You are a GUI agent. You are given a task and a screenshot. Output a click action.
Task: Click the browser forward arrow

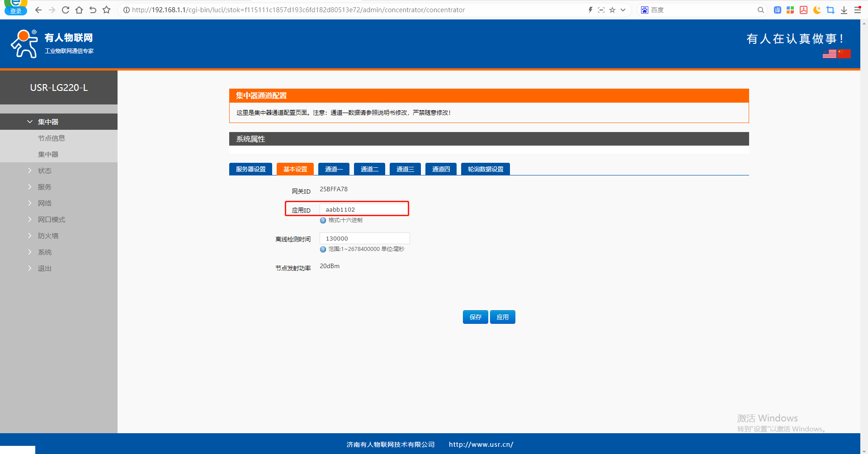(52, 10)
